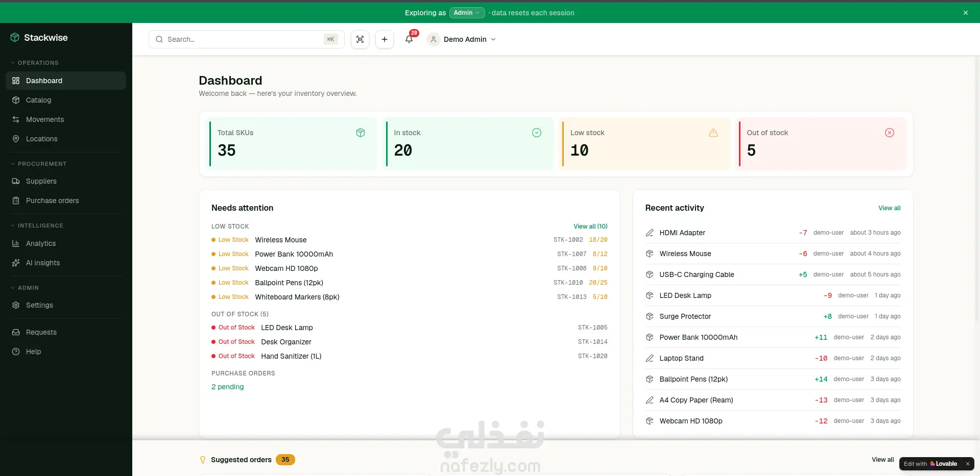The height and width of the screenshot is (476, 980).
Task: Open the Laptop Stand activity entry
Action: (773, 358)
